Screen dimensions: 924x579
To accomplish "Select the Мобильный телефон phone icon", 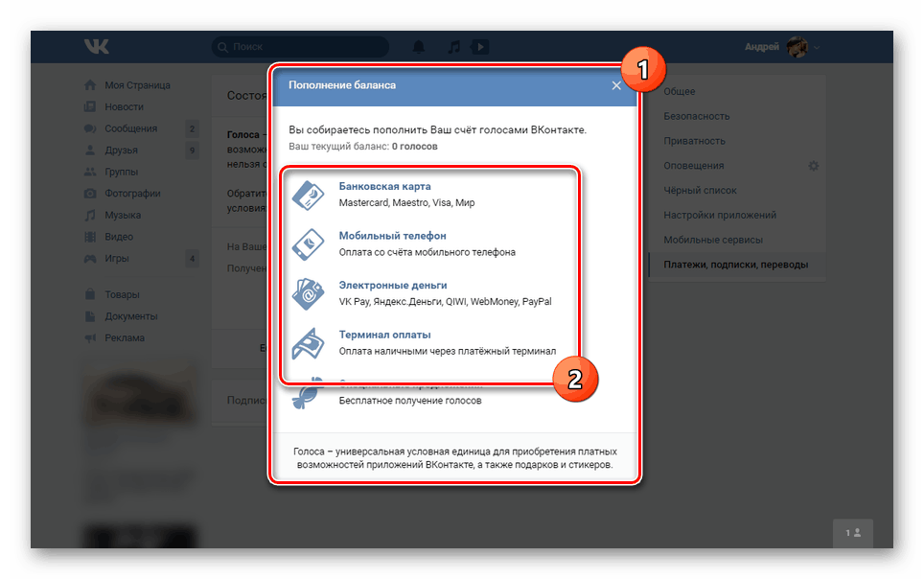I will pyautogui.click(x=309, y=244).
